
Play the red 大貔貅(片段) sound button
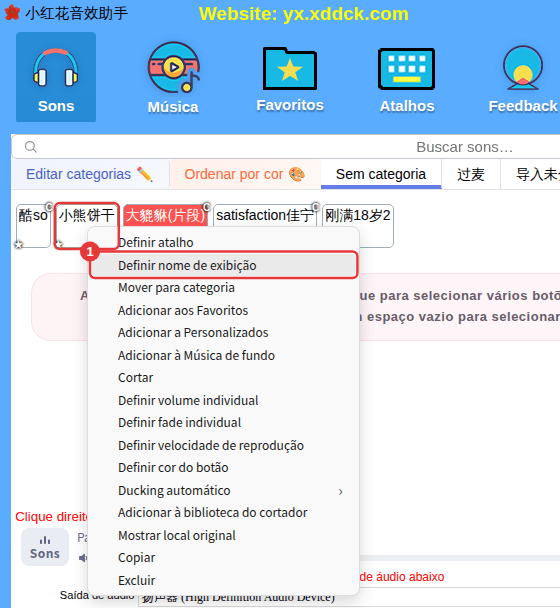pos(165,215)
